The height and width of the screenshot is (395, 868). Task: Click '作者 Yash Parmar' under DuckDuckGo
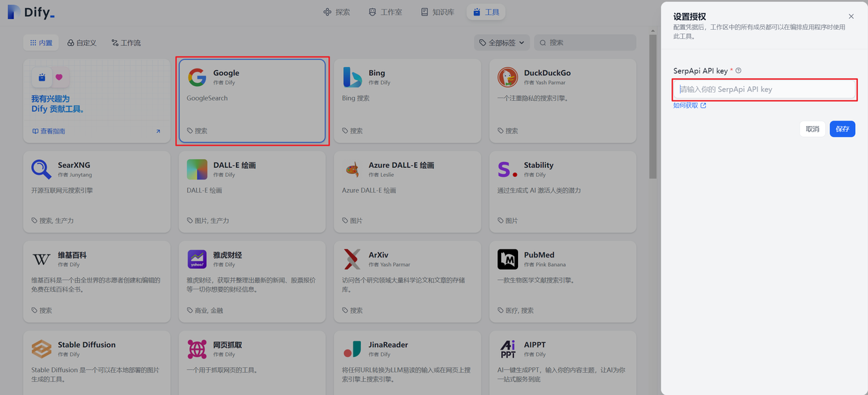pos(545,83)
